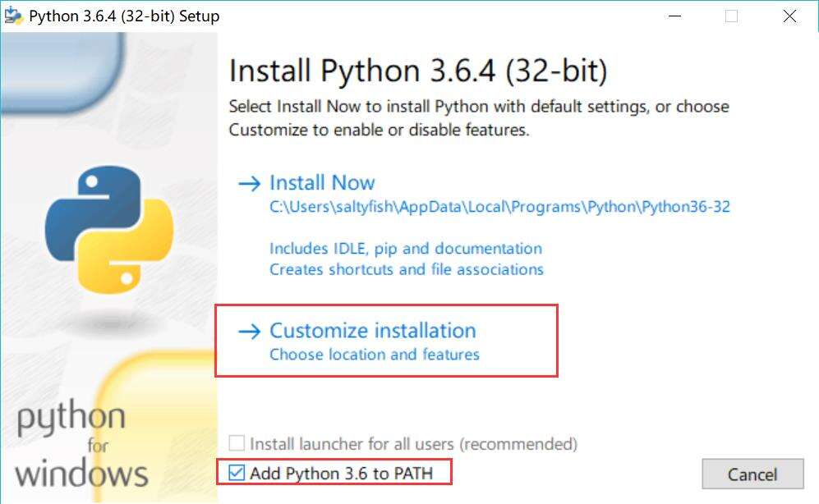This screenshot has height=504, width=819.
Task: Close the Python Setup window
Action: [789, 16]
